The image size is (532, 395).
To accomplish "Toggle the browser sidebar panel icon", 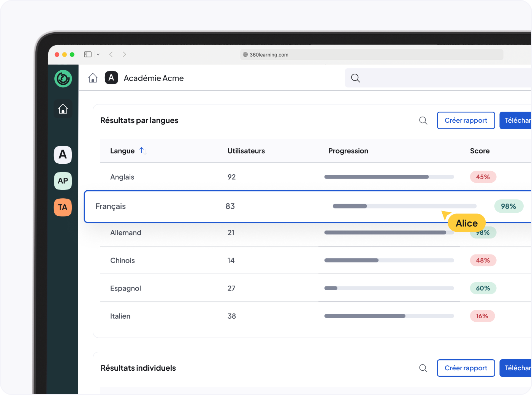I will 88,54.
